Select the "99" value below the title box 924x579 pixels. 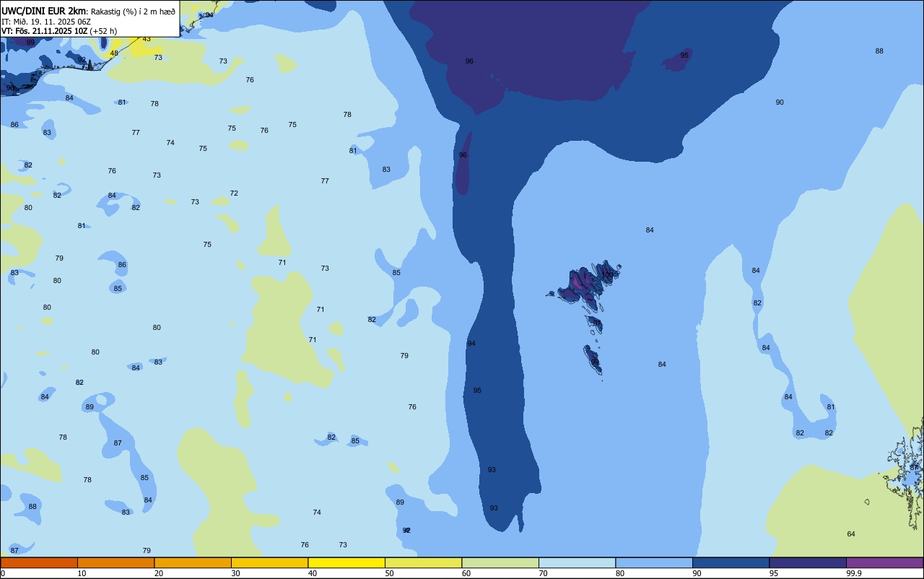pos(30,43)
